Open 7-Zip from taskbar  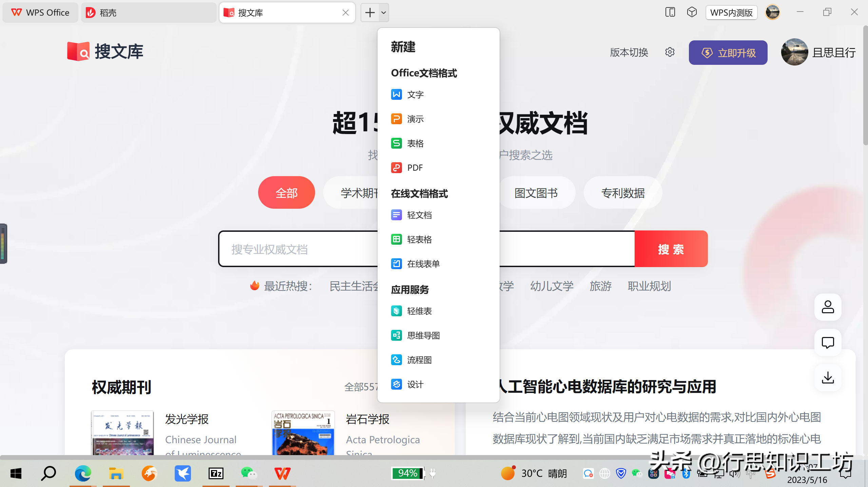coord(216,473)
